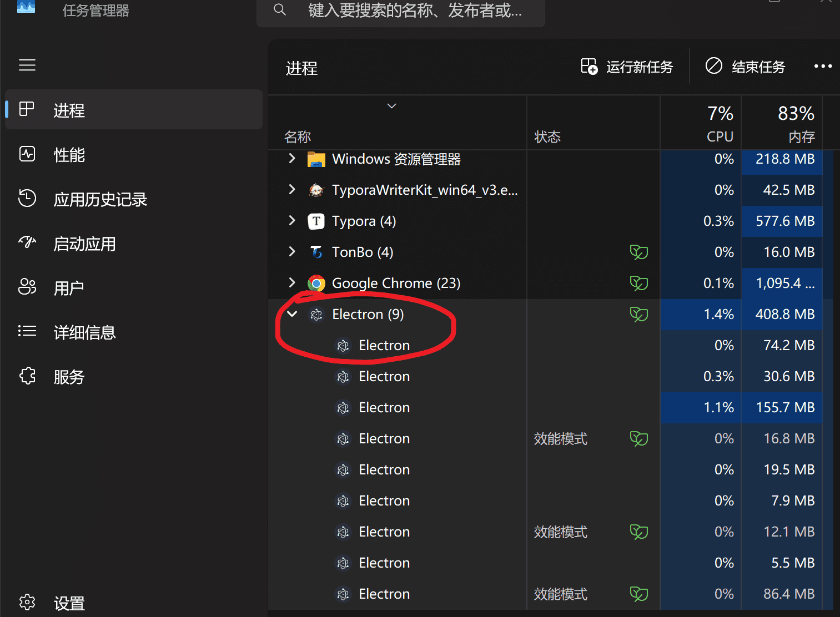Open the hamburger navigation menu

tap(27, 65)
